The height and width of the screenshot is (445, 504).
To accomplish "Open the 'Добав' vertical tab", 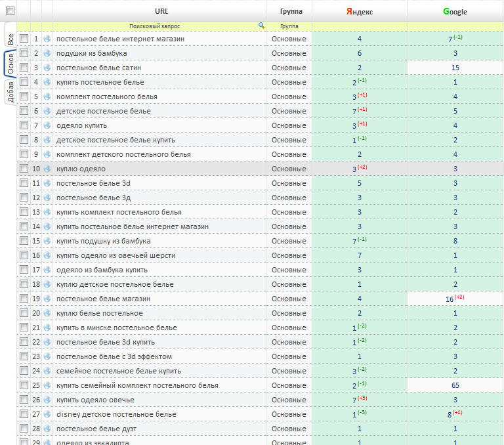I will (x=10, y=92).
